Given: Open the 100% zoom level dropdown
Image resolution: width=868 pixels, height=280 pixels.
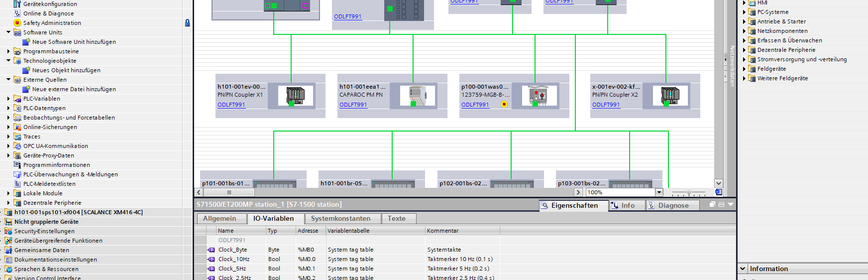Looking at the screenshot, I should 659,192.
